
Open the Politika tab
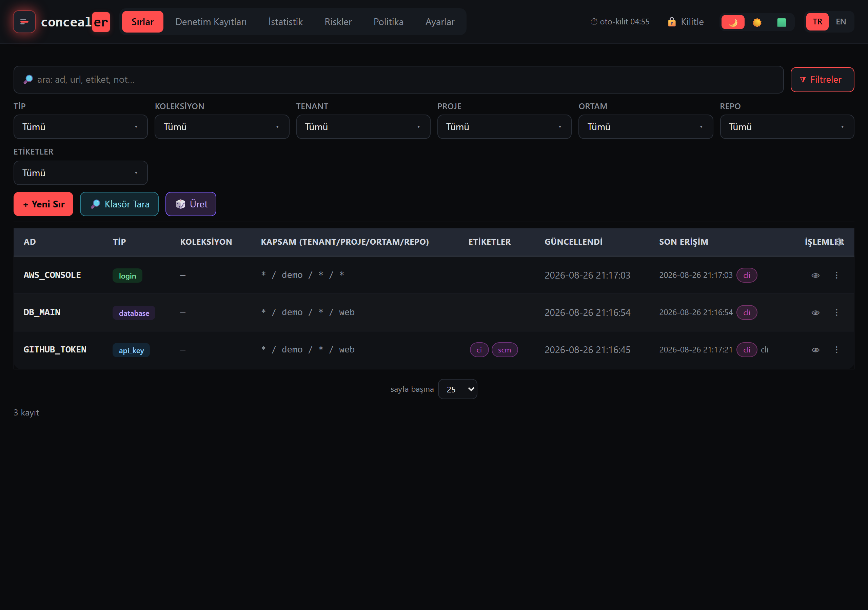click(388, 22)
